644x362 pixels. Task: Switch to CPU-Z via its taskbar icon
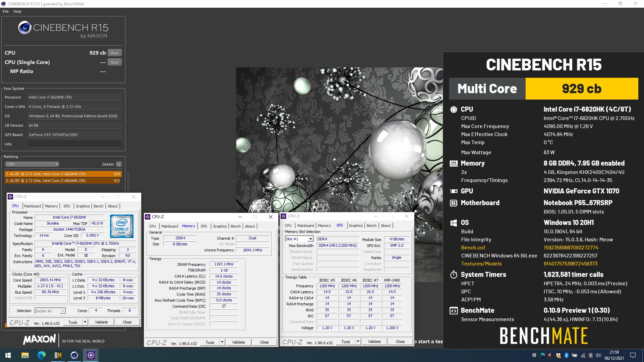point(91,355)
